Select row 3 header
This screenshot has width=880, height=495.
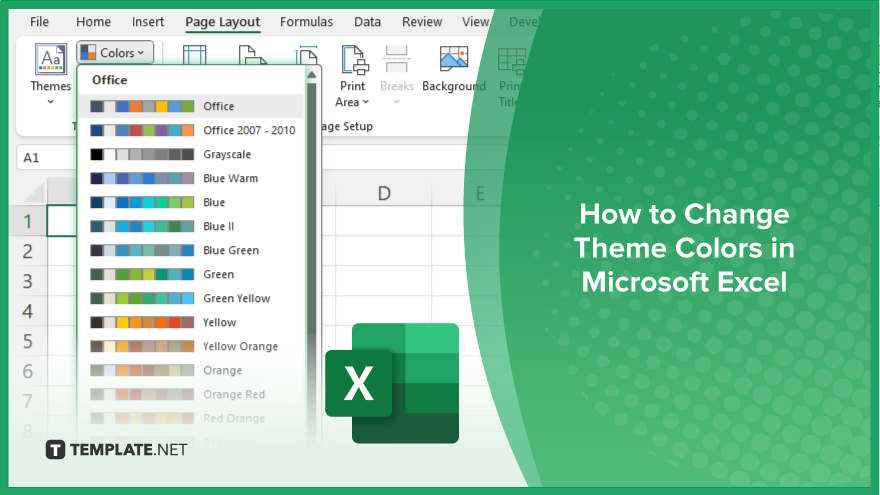coord(28,281)
